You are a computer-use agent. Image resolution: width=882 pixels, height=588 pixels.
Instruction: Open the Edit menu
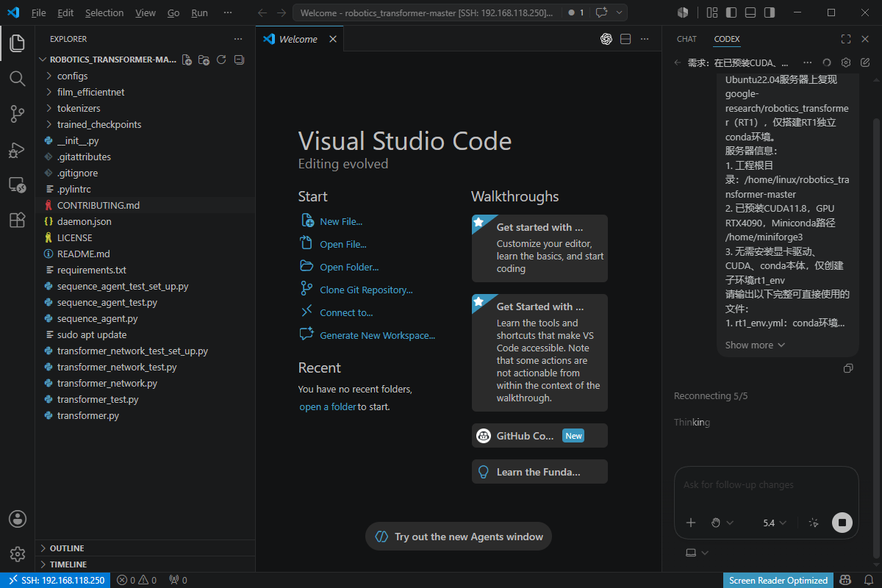(x=65, y=12)
